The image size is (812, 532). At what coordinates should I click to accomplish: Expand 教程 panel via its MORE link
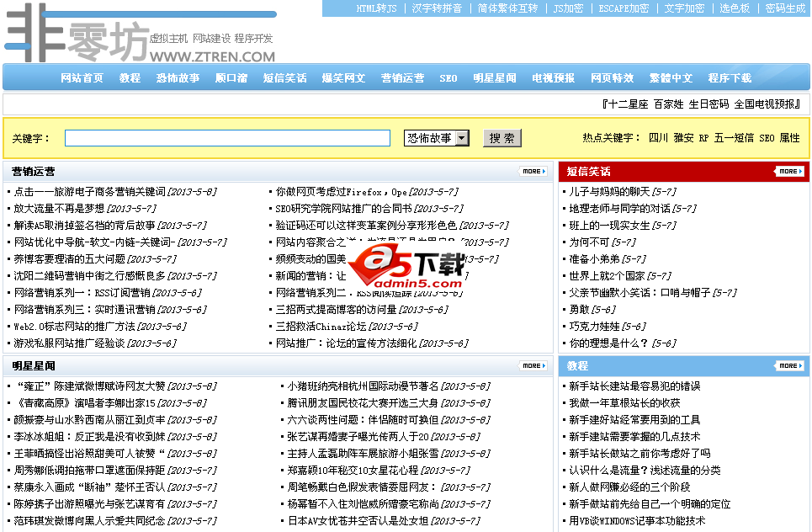[788, 366]
